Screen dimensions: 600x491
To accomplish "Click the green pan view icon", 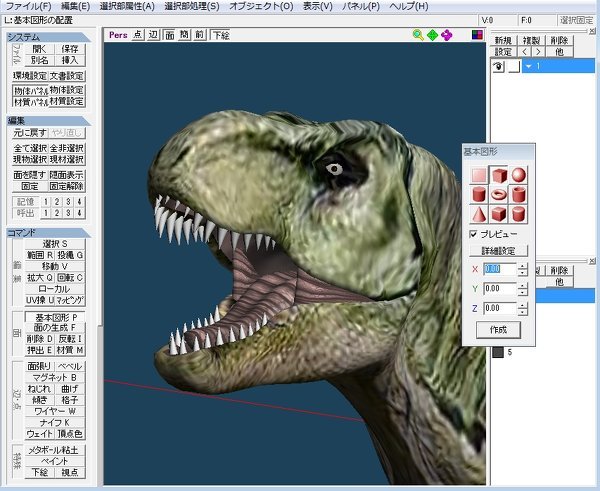I will (432, 35).
